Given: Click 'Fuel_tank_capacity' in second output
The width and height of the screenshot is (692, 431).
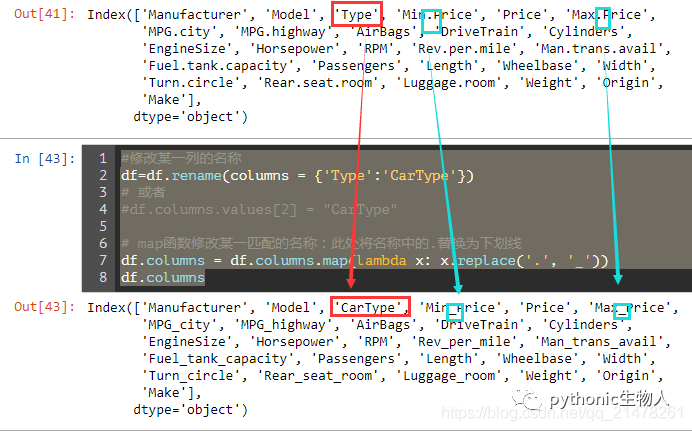Looking at the screenshot, I should [x=218, y=359].
